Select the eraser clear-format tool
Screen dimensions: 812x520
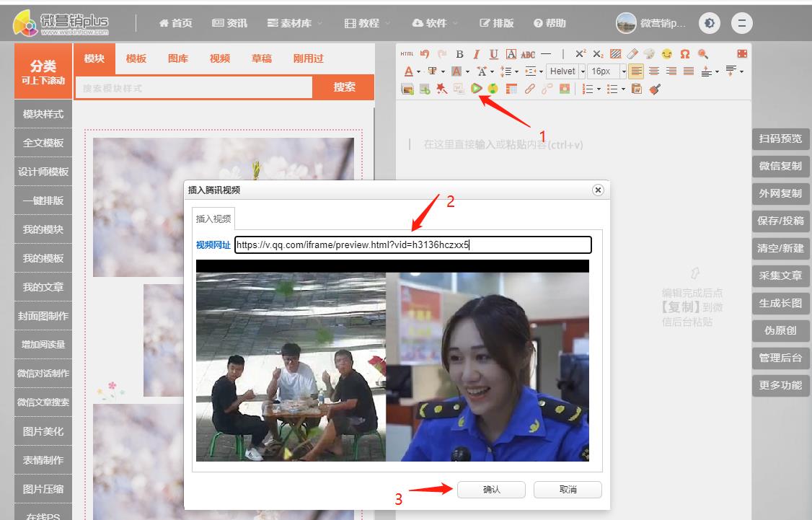coord(632,54)
